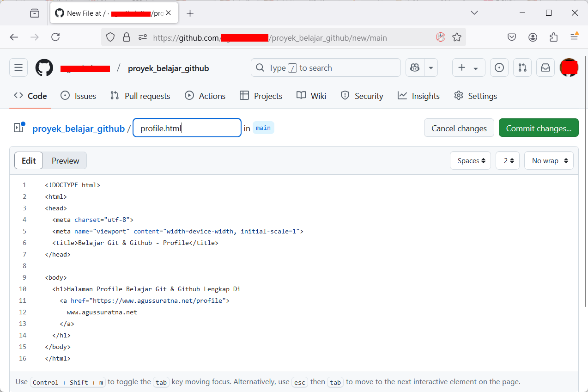Open the No wrap line mode dropdown
Screen dimensions: 588x392
tap(549, 161)
